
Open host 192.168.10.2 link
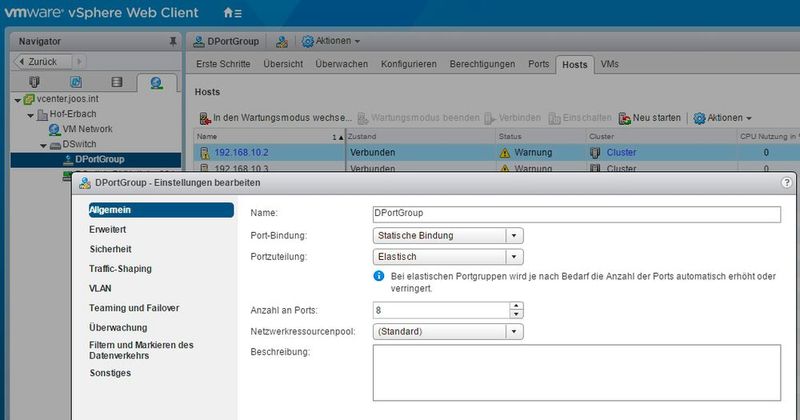click(241, 153)
